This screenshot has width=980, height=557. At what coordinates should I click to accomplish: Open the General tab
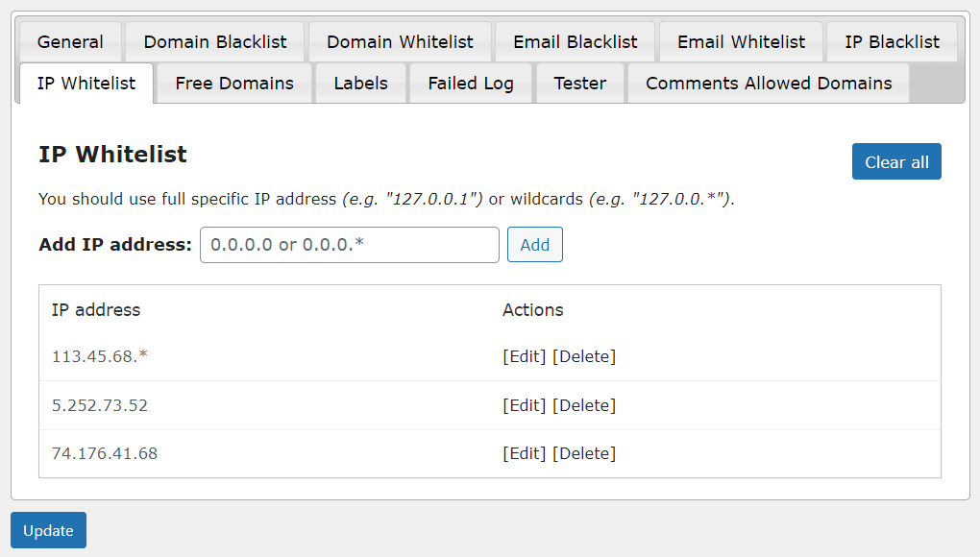point(70,42)
